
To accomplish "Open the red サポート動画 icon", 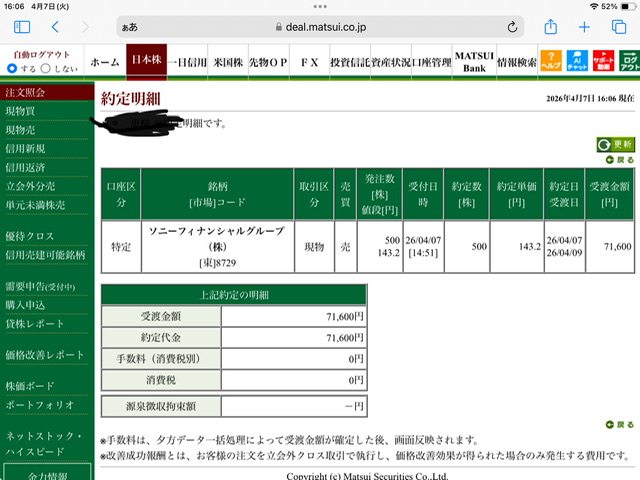I will [603, 61].
